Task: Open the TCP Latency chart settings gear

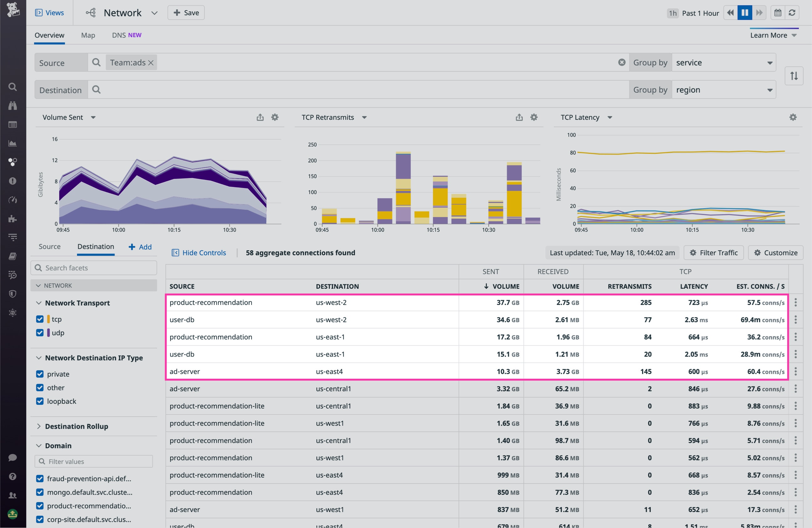Action: [x=793, y=117]
